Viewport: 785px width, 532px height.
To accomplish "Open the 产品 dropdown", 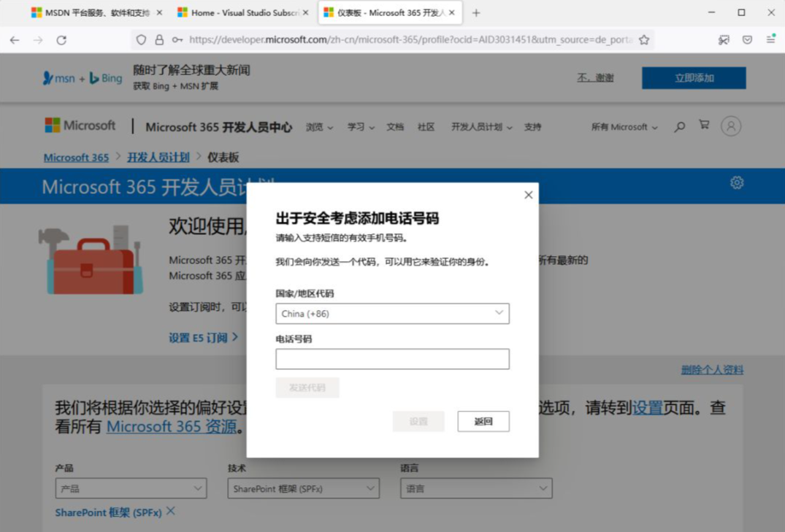I will [x=131, y=488].
